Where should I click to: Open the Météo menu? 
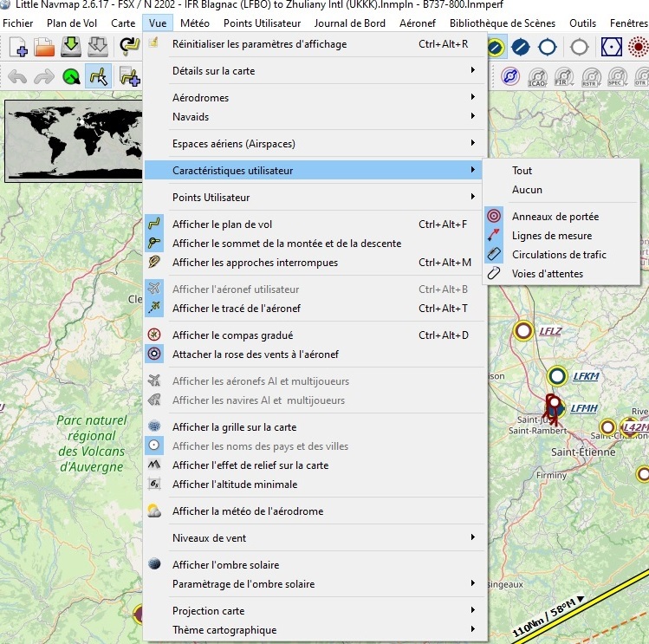point(193,23)
